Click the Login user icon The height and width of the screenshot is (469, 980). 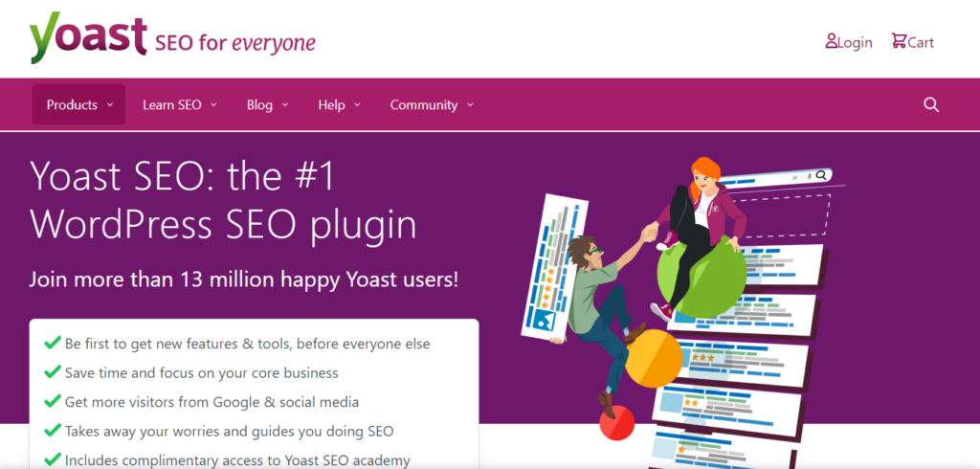pos(832,41)
